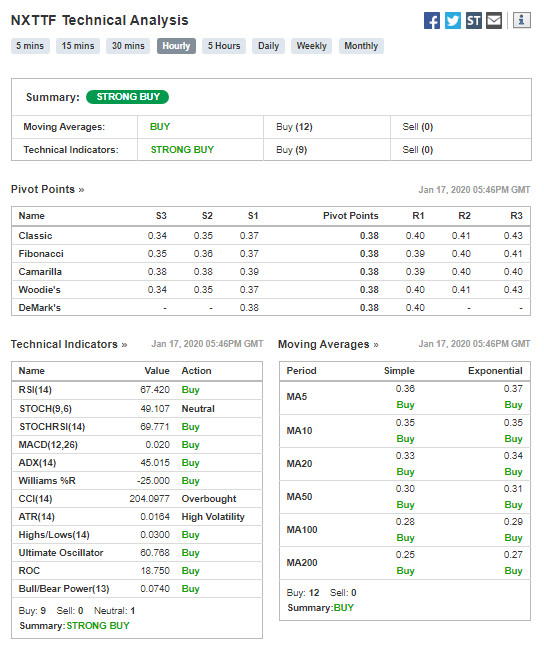Switch to Weekly timeframe
The width and height of the screenshot is (544, 650).
click(311, 46)
